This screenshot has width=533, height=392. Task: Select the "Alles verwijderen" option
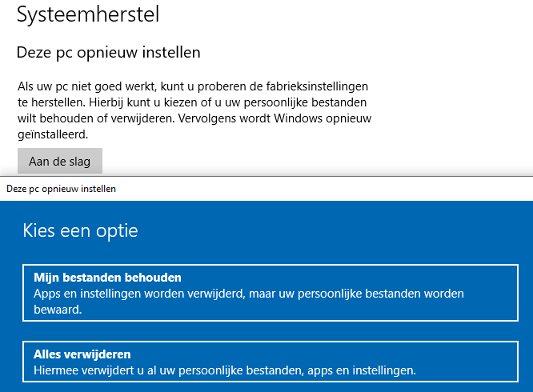(271, 362)
